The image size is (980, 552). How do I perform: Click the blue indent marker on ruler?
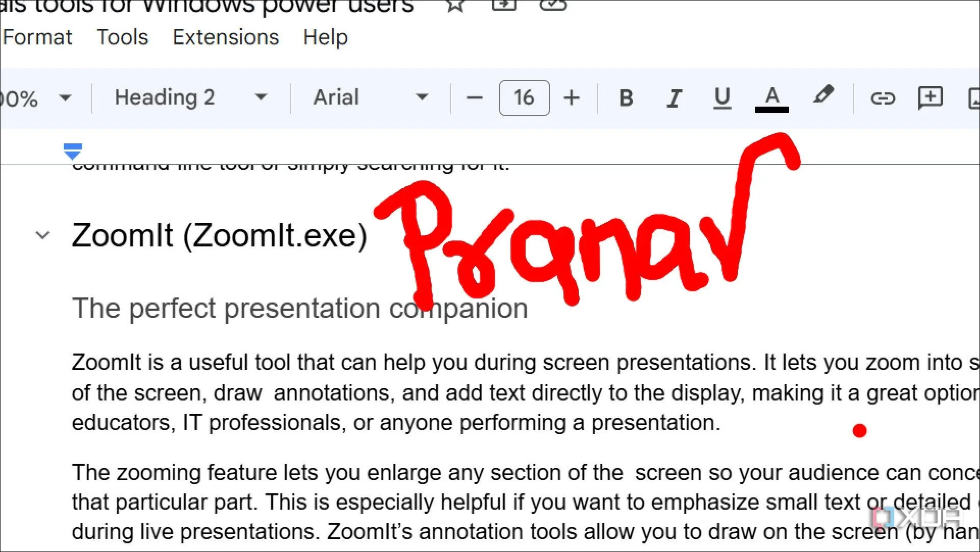73,152
